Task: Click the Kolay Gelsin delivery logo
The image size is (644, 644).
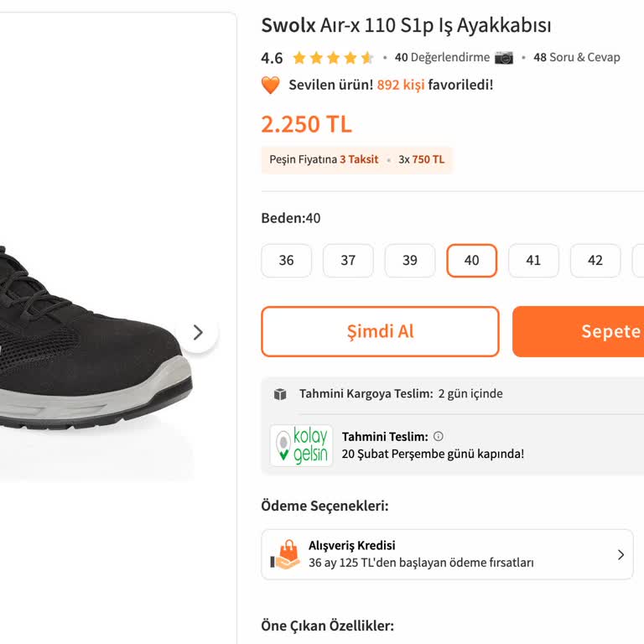Action: coord(301,445)
